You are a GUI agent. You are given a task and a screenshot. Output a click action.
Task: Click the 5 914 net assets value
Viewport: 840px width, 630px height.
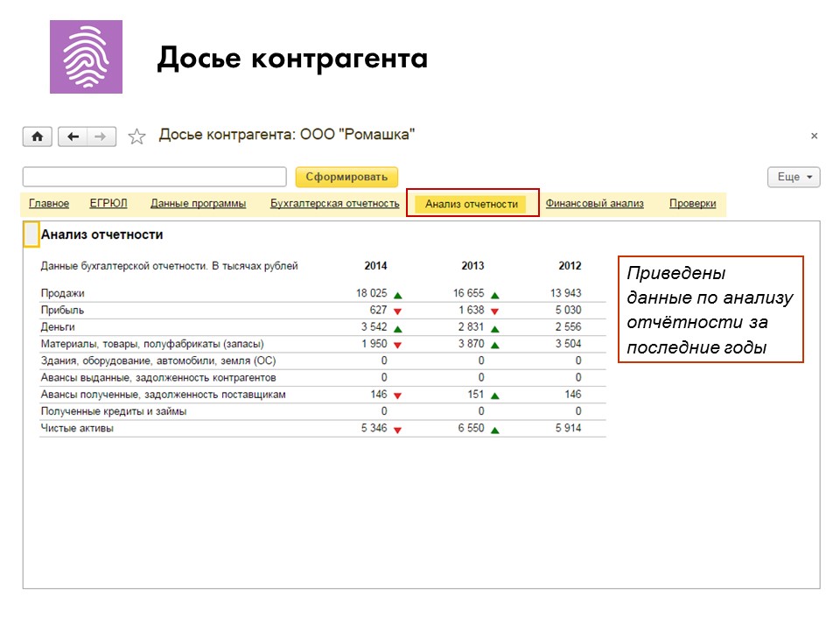click(x=569, y=428)
